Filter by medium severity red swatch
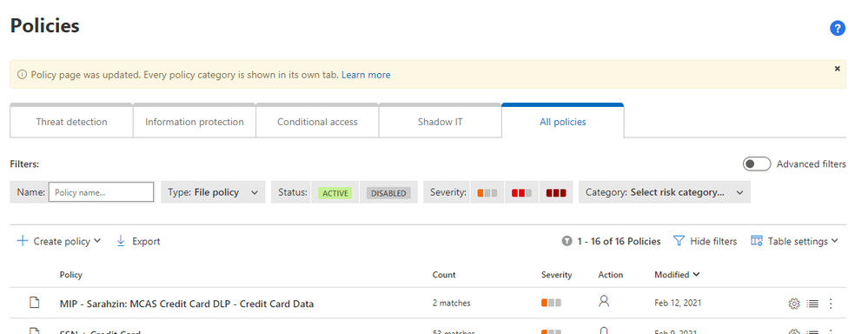Screen dimensions: 868x334 tap(521, 193)
